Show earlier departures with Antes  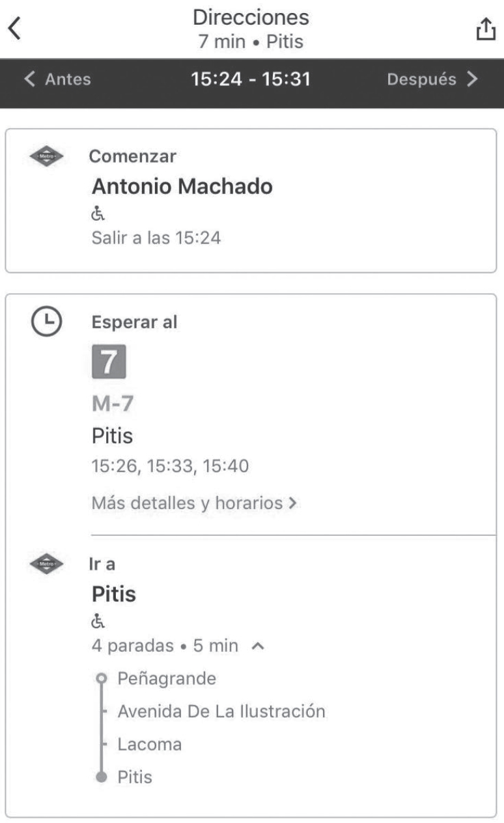57,79
